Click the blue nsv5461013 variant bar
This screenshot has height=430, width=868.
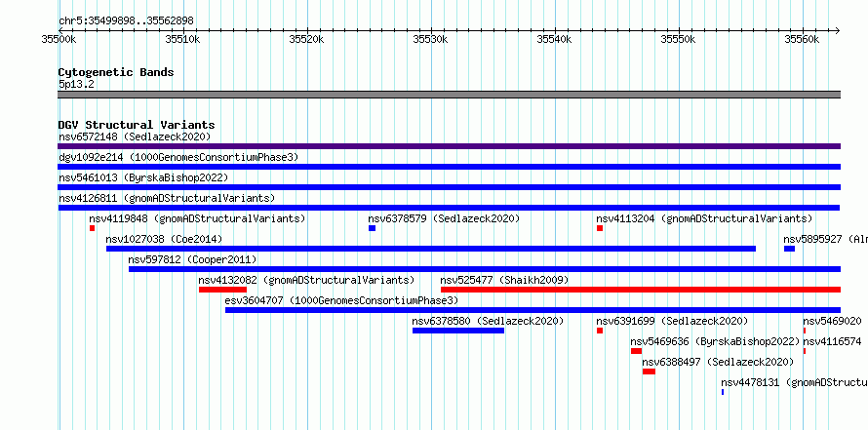(x=449, y=187)
